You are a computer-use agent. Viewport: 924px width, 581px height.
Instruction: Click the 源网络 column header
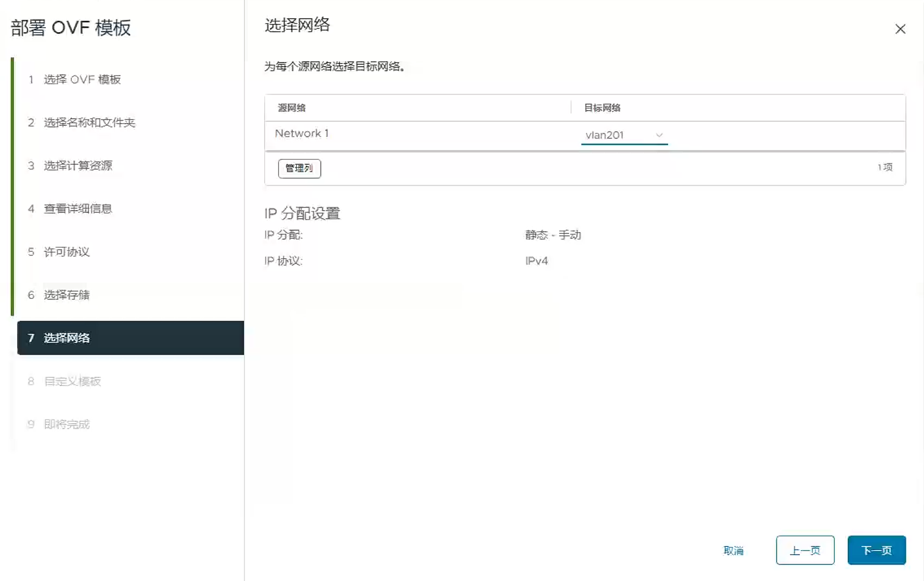(x=292, y=108)
